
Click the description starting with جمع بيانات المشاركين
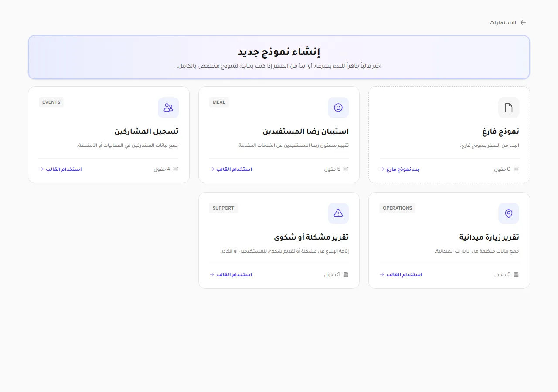tap(128, 145)
